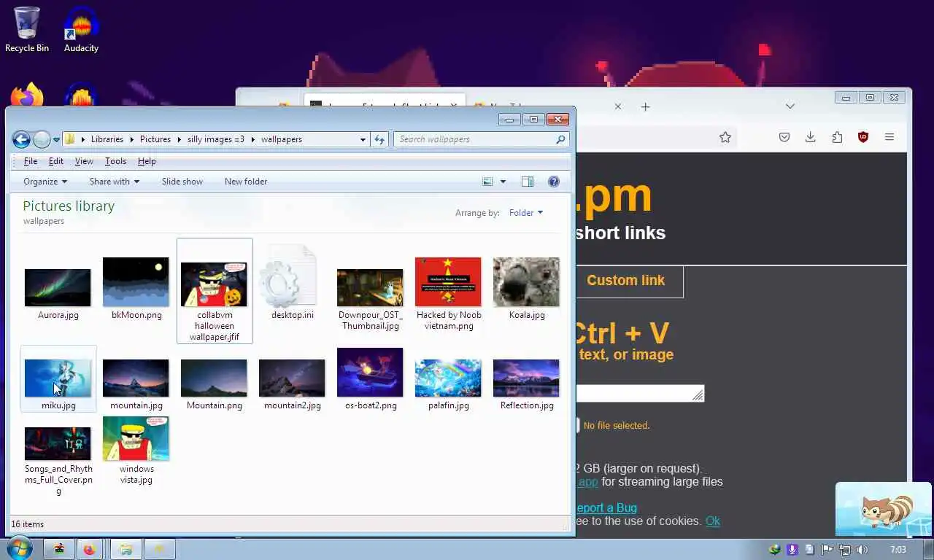This screenshot has width=934, height=560.
Task: Open Explorer help question mark icon
Action: [554, 182]
